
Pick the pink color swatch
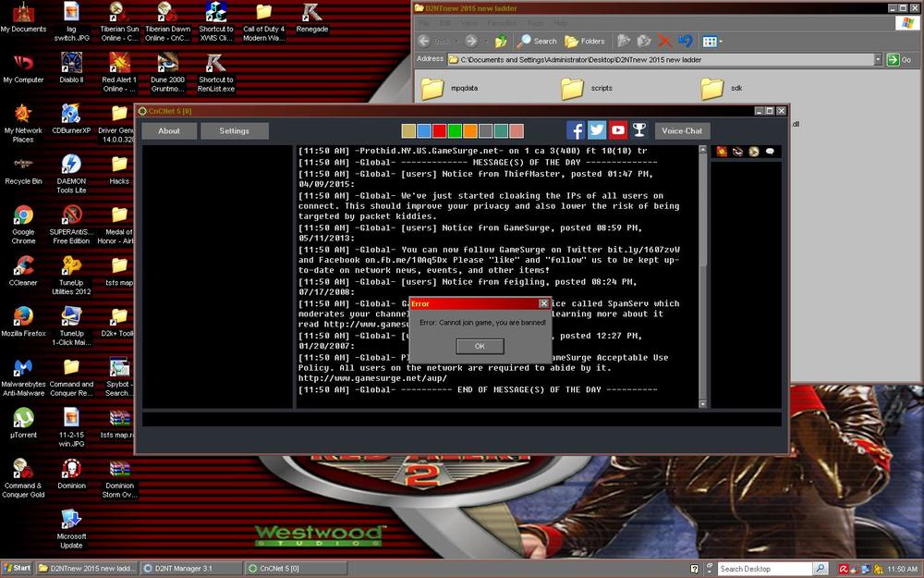point(516,131)
